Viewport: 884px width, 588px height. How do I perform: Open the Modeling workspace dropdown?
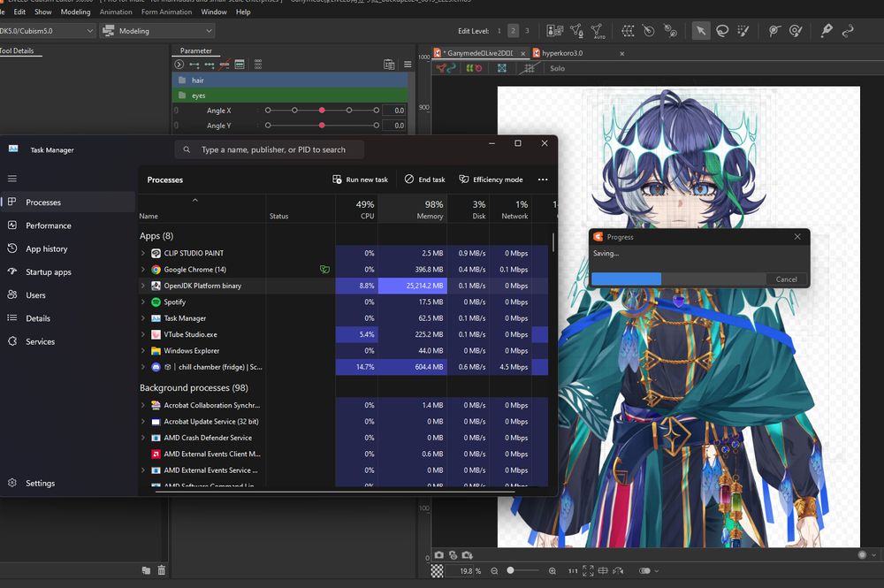tap(158, 31)
